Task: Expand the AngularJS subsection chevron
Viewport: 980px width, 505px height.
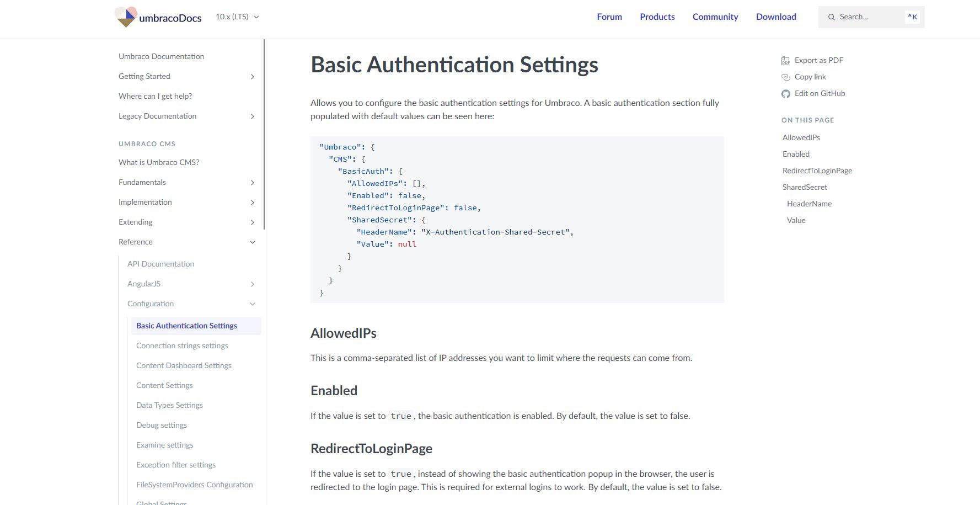Action: [253, 284]
